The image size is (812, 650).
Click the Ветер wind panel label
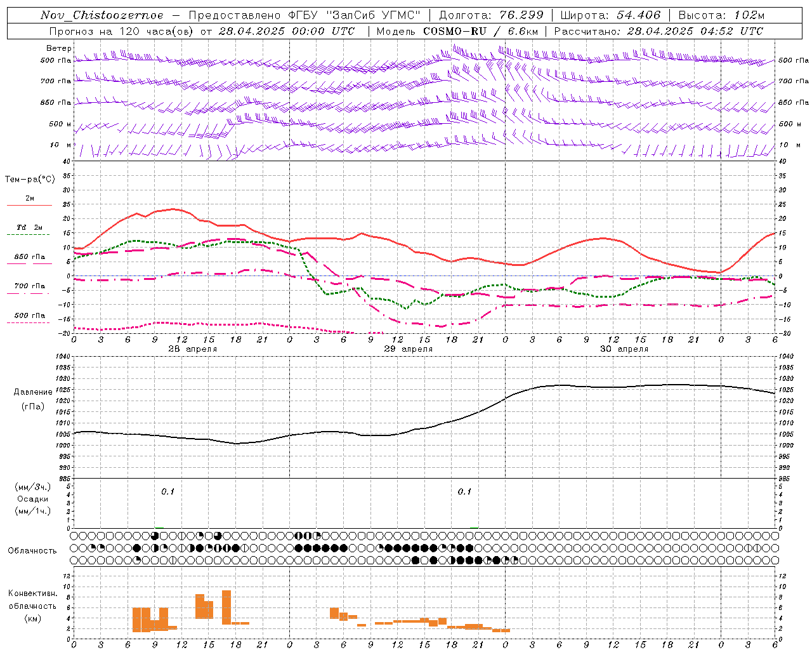tap(59, 48)
